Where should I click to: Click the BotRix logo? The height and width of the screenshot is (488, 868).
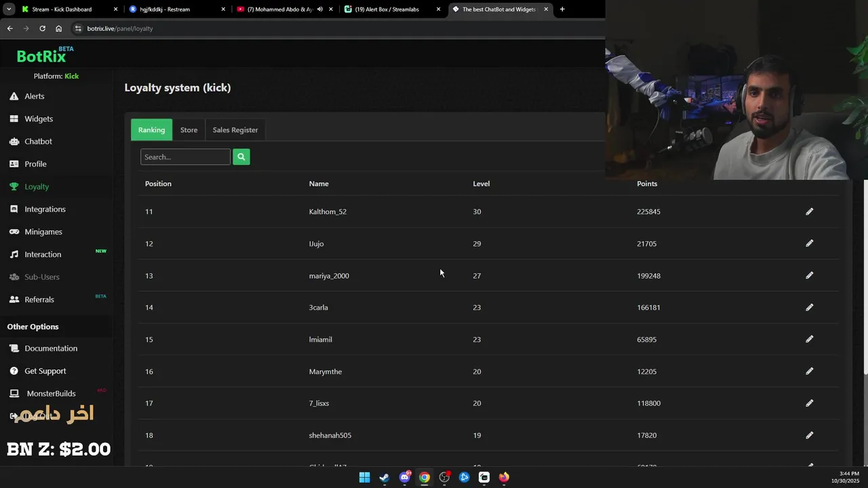tap(45, 56)
